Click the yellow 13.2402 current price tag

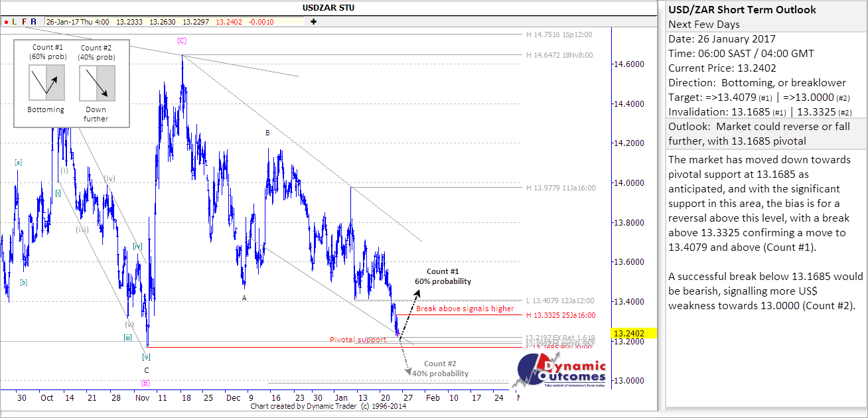coord(635,334)
